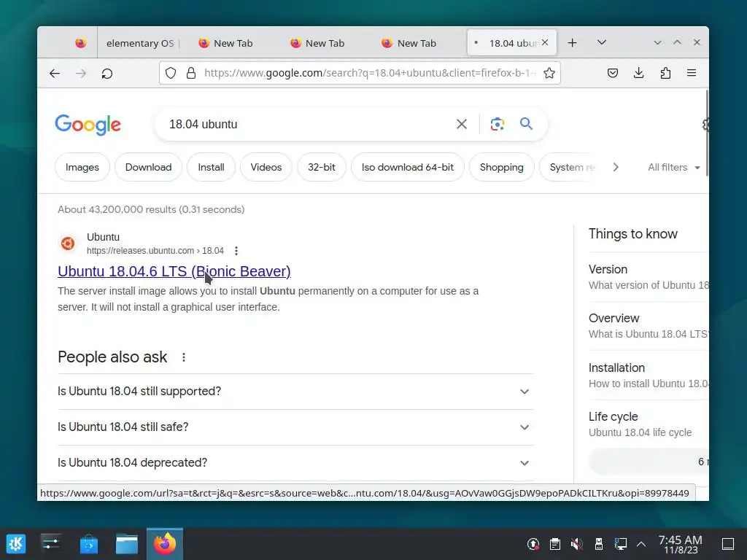Toggle the muted volume tray icon
This screenshot has width=747, height=560.
(x=577, y=544)
